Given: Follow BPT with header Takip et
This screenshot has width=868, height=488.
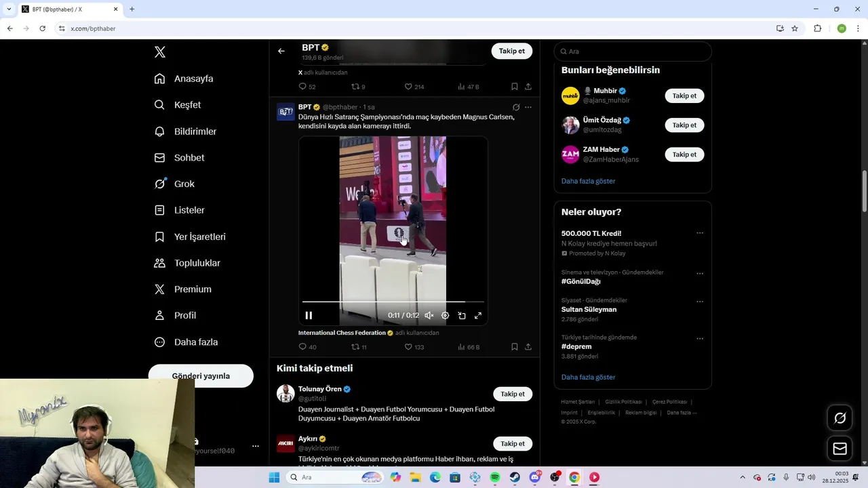Looking at the screenshot, I should click(x=512, y=51).
